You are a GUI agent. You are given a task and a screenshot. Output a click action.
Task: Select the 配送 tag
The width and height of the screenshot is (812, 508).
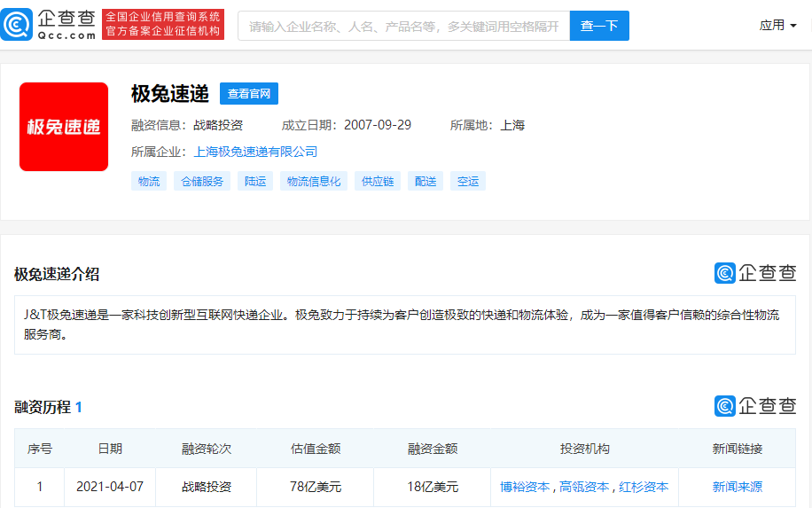(x=426, y=181)
